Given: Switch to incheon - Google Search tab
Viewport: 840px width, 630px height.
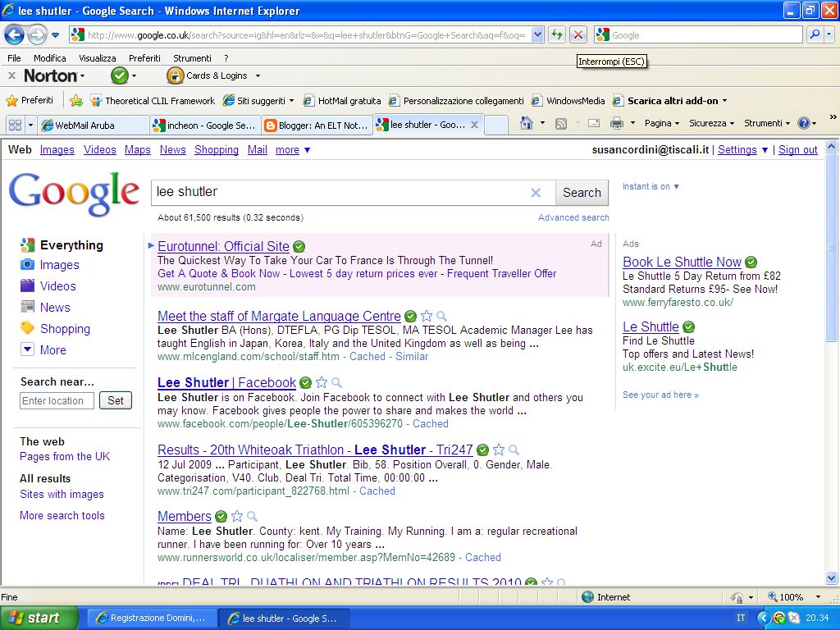Looking at the screenshot, I should click(x=206, y=125).
